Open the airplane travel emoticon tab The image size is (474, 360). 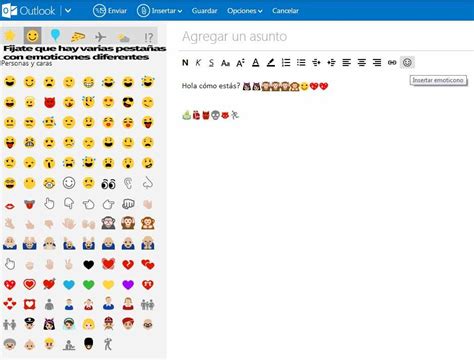tap(100, 37)
